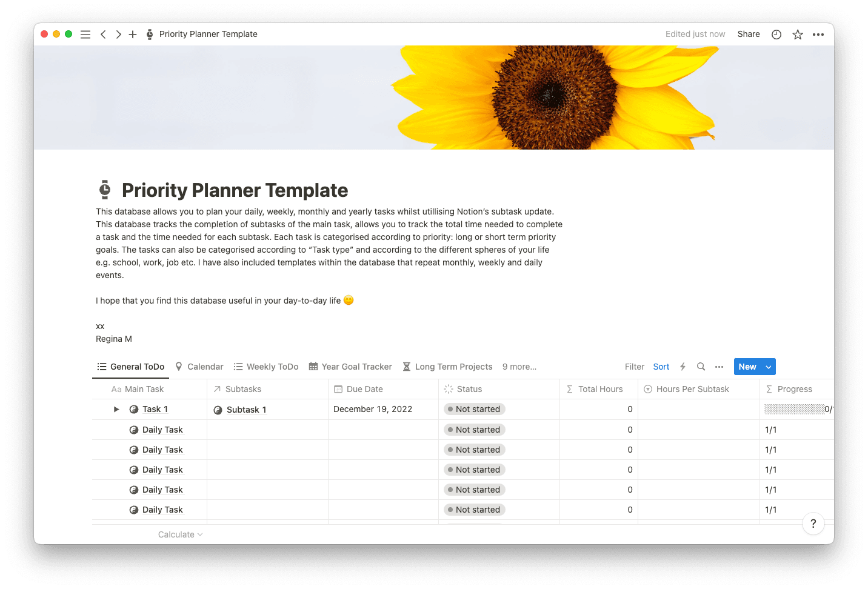Open the top-right three-dot page menu
This screenshot has width=868, height=589.
pyautogui.click(x=818, y=35)
